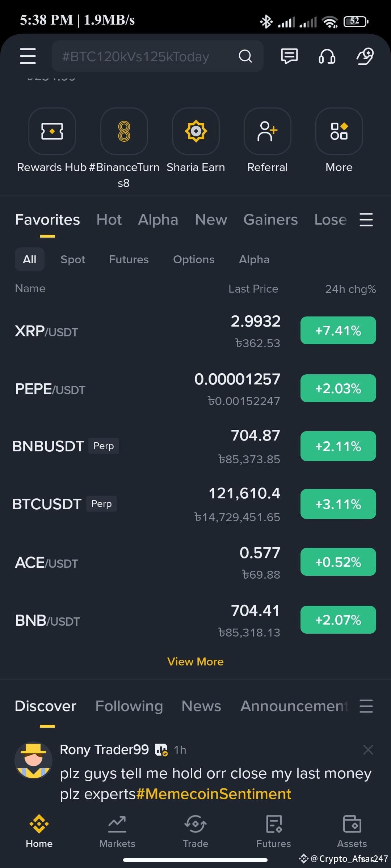Dismiss the Rony Trader99 post
The height and width of the screenshot is (868, 391).
coord(368,750)
